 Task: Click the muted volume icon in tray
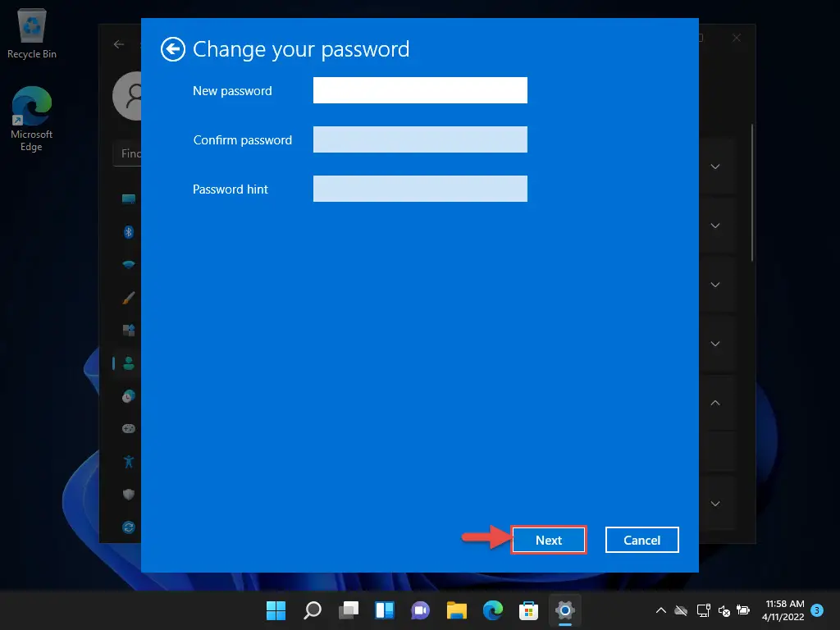pyautogui.click(x=724, y=610)
